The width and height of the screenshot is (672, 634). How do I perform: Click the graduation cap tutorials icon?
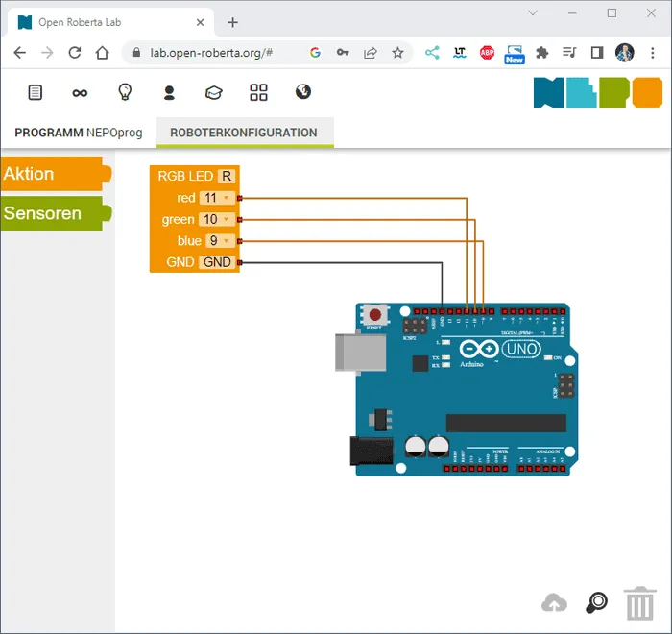tap(213, 92)
